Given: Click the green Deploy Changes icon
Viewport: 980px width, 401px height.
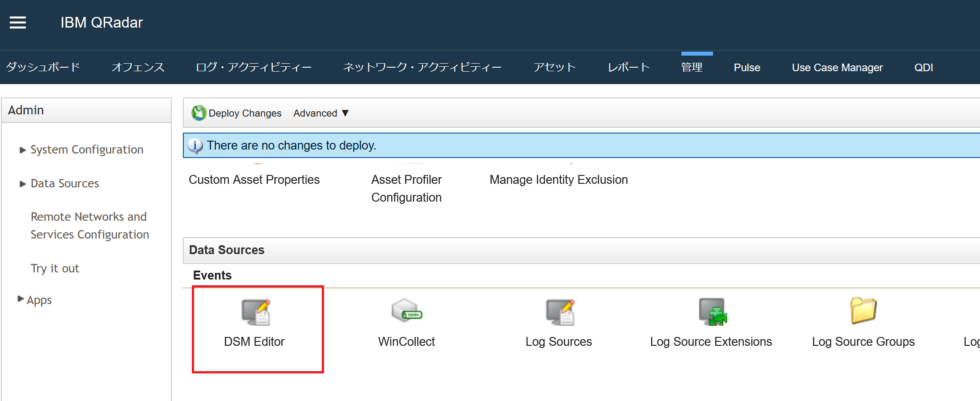Looking at the screenshot, I should (198, 113).
